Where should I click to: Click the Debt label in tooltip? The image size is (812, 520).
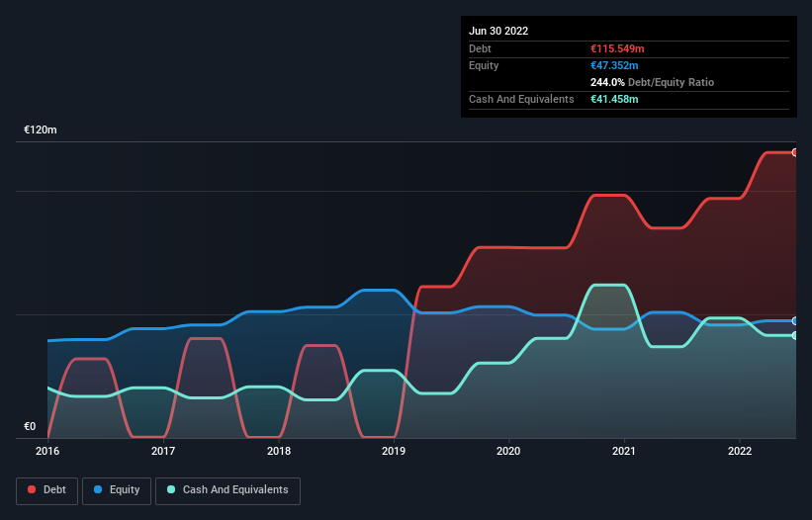coord(480,48)
